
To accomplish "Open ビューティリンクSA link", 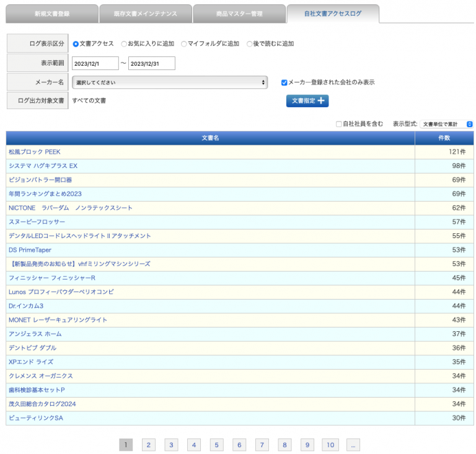I will (36, 417).
